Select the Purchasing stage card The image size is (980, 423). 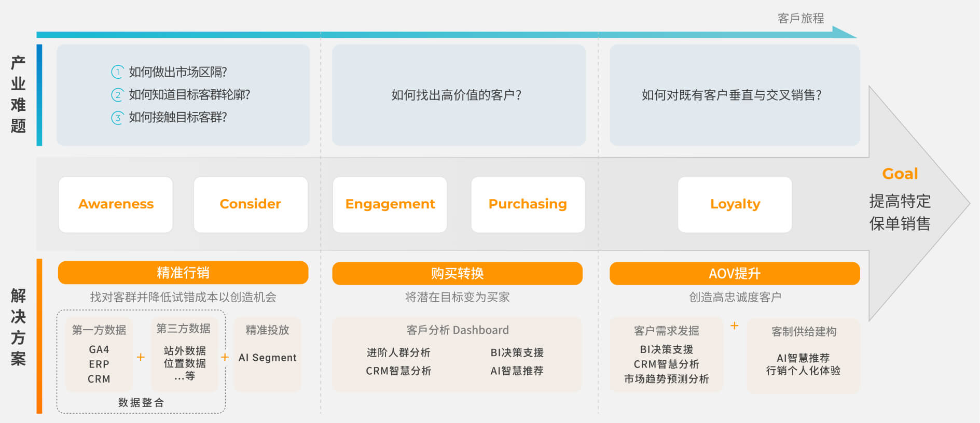click(528, 204)
